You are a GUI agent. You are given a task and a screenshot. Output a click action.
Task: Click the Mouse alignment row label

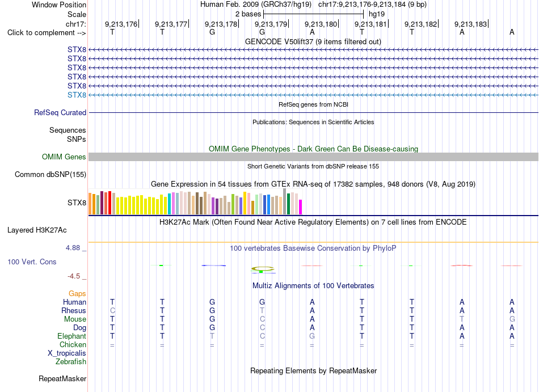coord(75,319)
